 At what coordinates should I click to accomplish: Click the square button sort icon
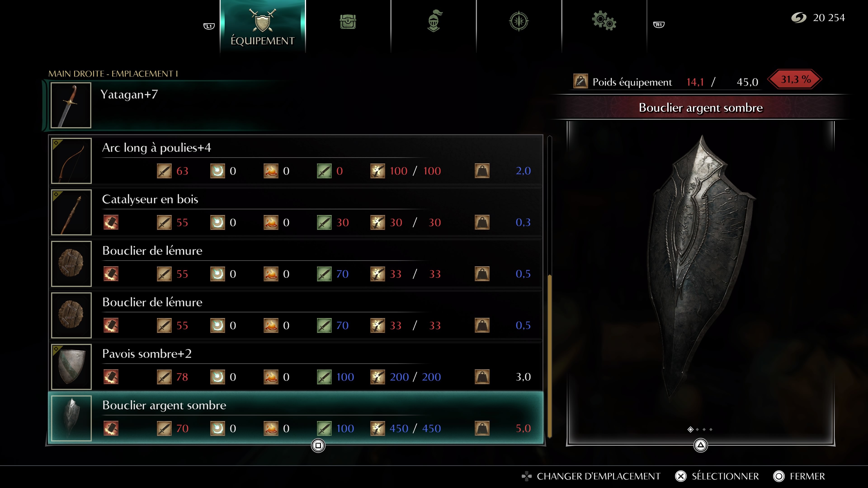point(318,445)
